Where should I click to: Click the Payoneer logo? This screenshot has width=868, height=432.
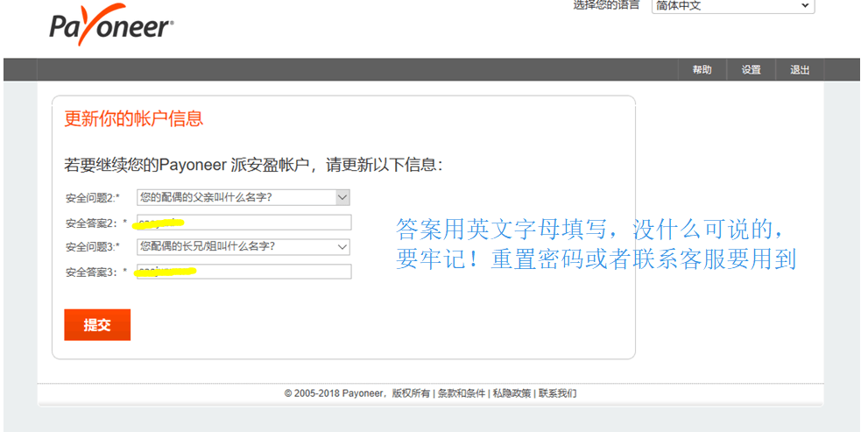pos(112,25)
